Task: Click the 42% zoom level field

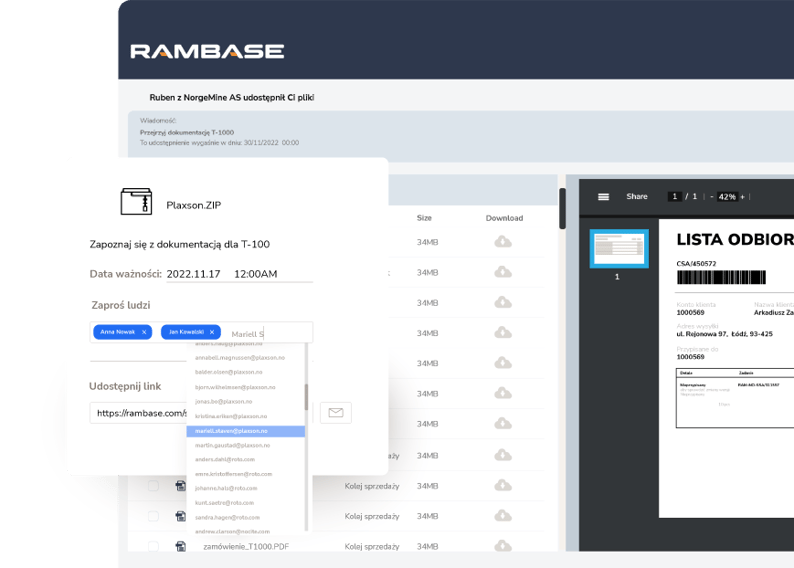Action: [x=727, y=197]
